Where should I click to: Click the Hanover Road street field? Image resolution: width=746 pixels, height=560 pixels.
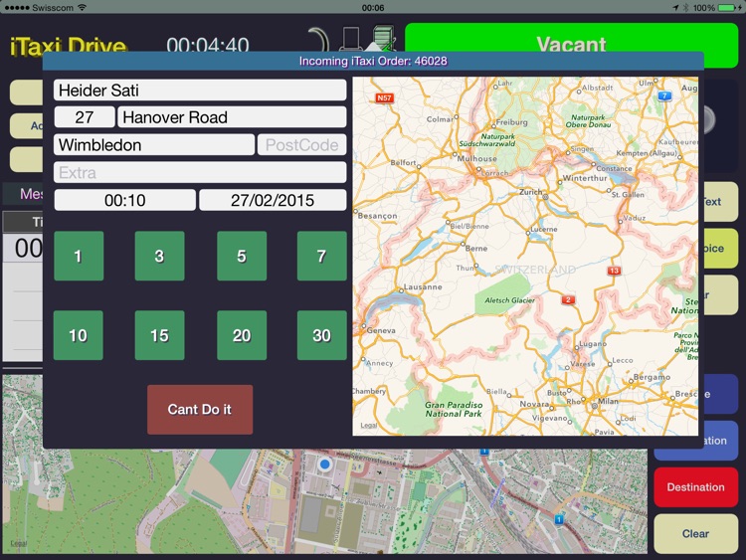[232, 117]
